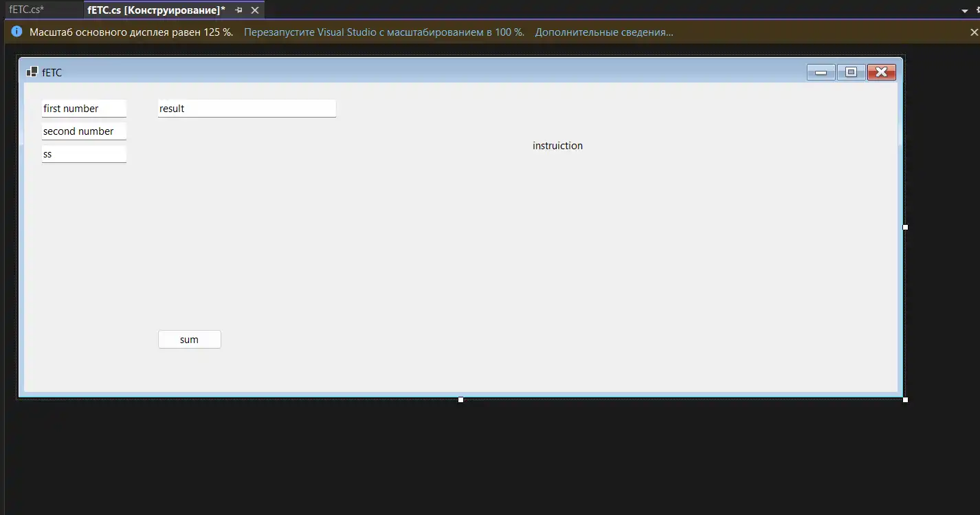
Task: Click the fETC form title bar icon
Action: click(32, 72)
